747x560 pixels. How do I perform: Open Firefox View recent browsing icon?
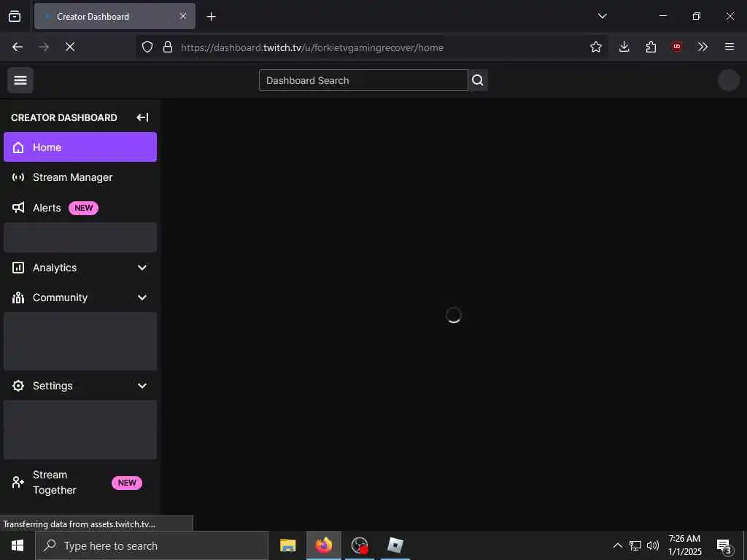15,16
